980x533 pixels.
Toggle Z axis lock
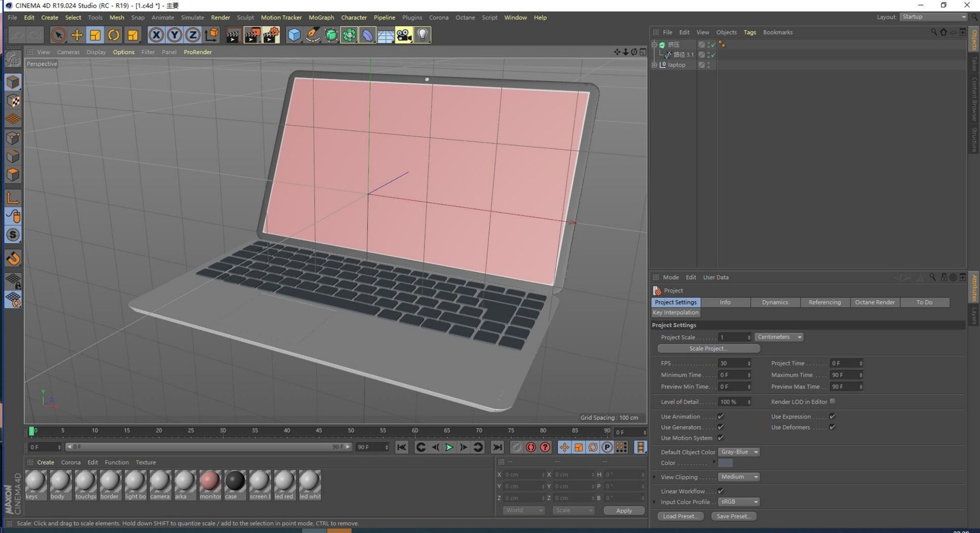point(192,35)
